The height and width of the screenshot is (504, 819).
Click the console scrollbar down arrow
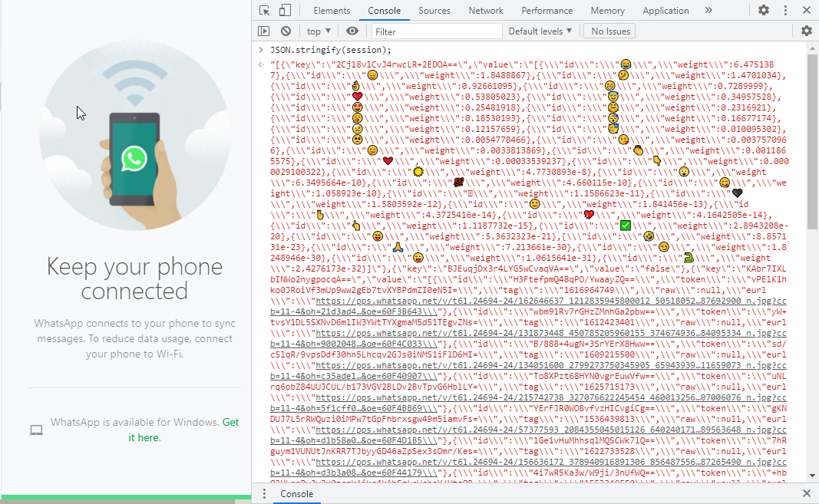[x=812, y=476]
